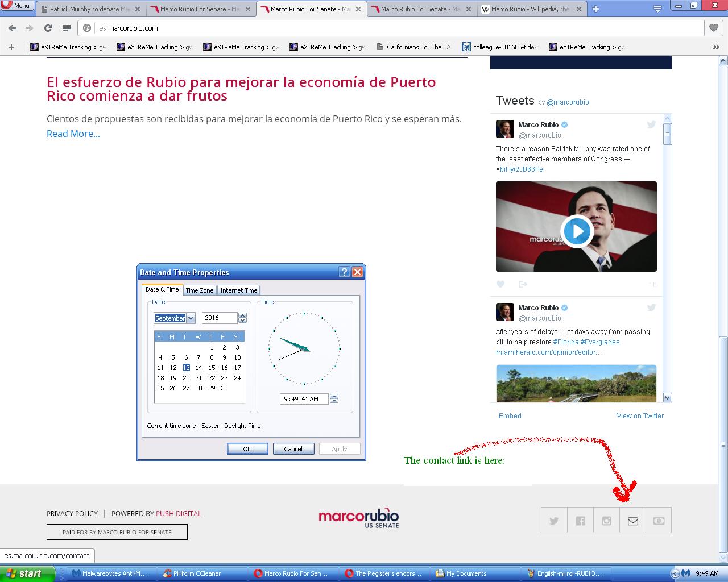Open the Opera Menu button
Screen dimensions: 728x582
pyautogui.click(x=16, y=5)
